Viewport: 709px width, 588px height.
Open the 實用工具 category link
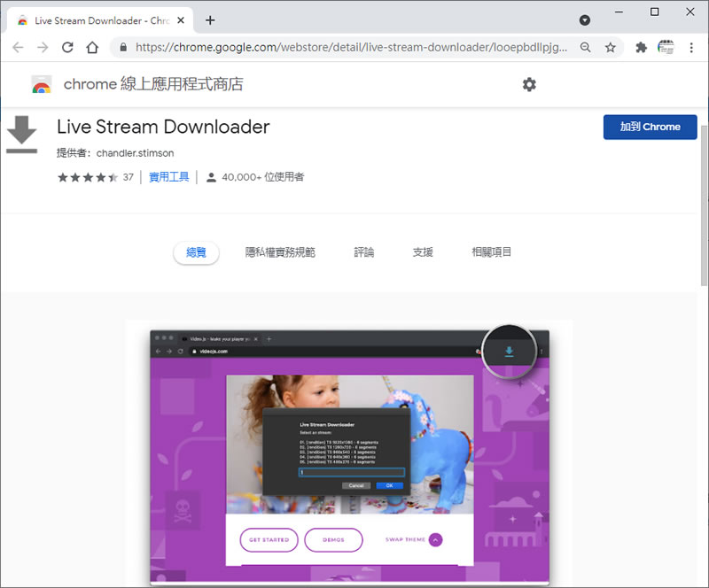(168, 177)
